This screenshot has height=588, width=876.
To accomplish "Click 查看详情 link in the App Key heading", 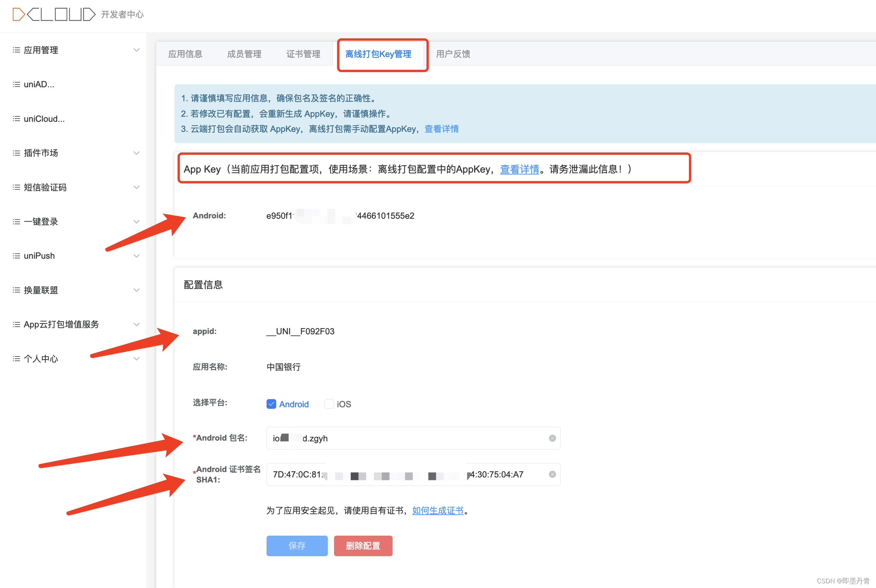I will tap(519, 169).
